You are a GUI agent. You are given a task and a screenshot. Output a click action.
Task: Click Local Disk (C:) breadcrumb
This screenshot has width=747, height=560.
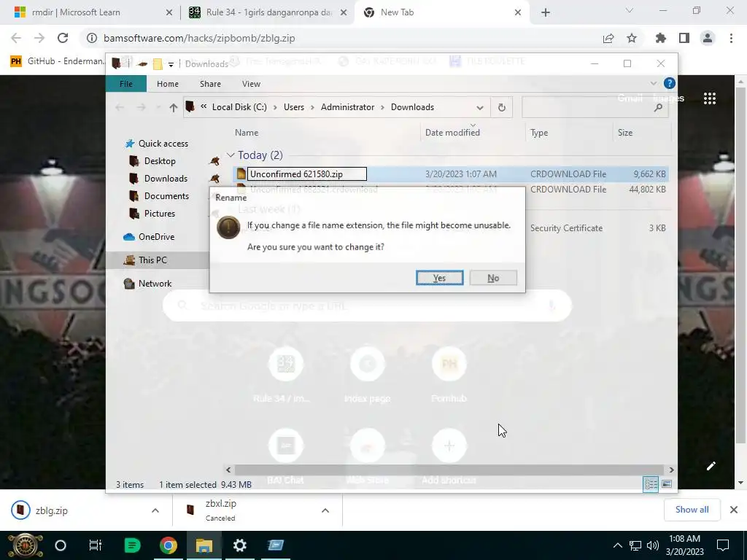click(x=239, y=107)
